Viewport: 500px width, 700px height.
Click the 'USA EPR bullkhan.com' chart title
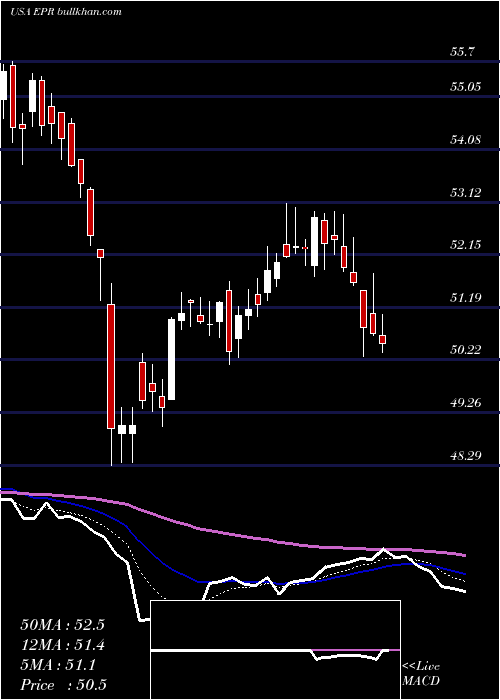pos(66,12)
